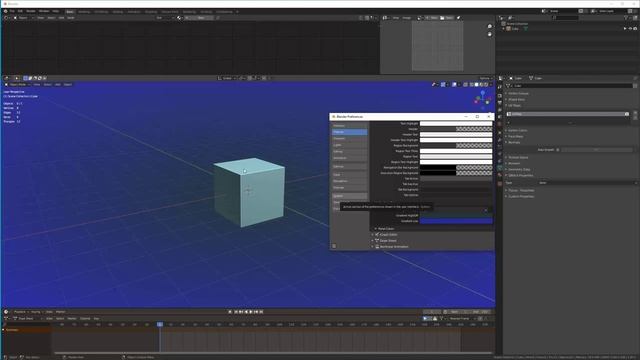Viewport: 640px width, 360px height.
Task: Click the Outliner search field
Action: click(x=565, y=18)
